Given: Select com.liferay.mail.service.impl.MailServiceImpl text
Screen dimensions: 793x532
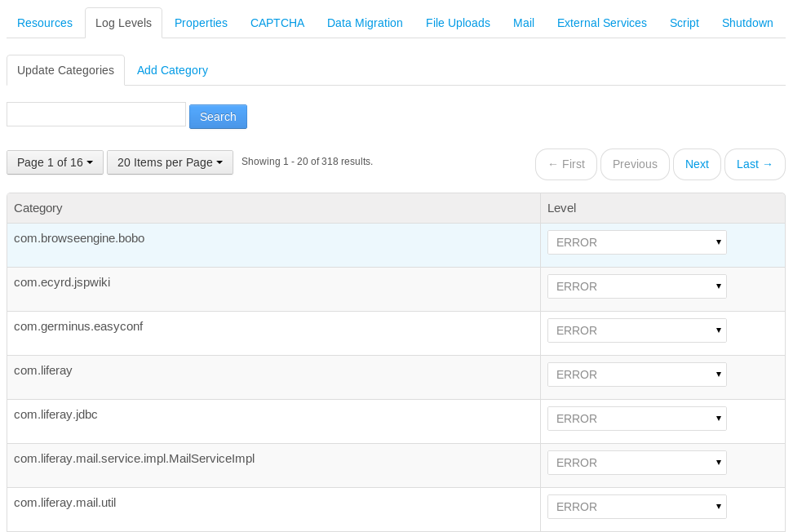Looking at the screenshot, I should tap(134, 459).
